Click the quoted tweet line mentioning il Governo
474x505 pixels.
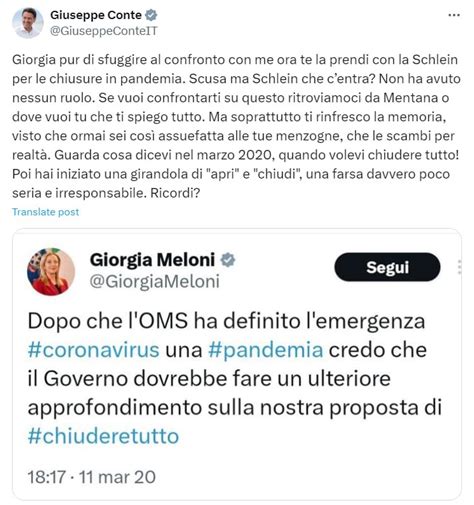click(x=209, y=379)
